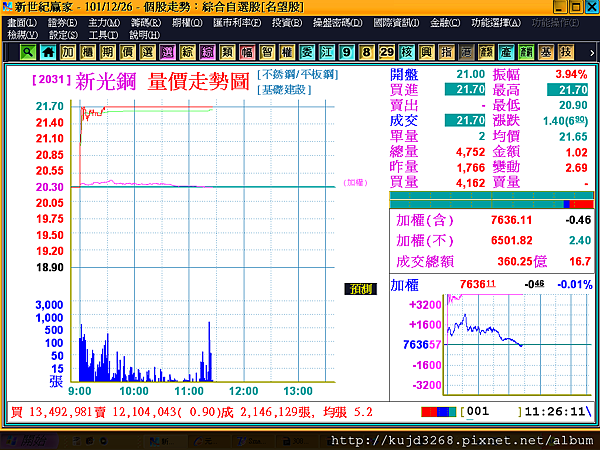Click the 總量 value 4,752
Viewport: 600px width, 450px height.
470,152
